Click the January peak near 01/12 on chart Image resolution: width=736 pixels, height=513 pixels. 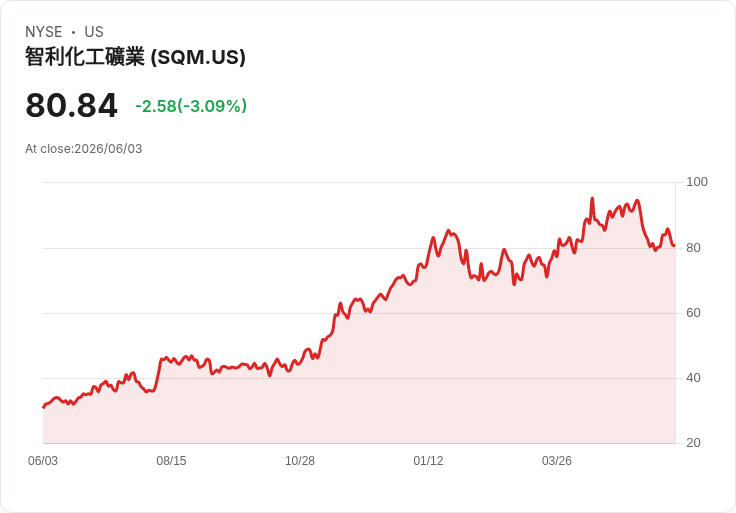point(449,230)
